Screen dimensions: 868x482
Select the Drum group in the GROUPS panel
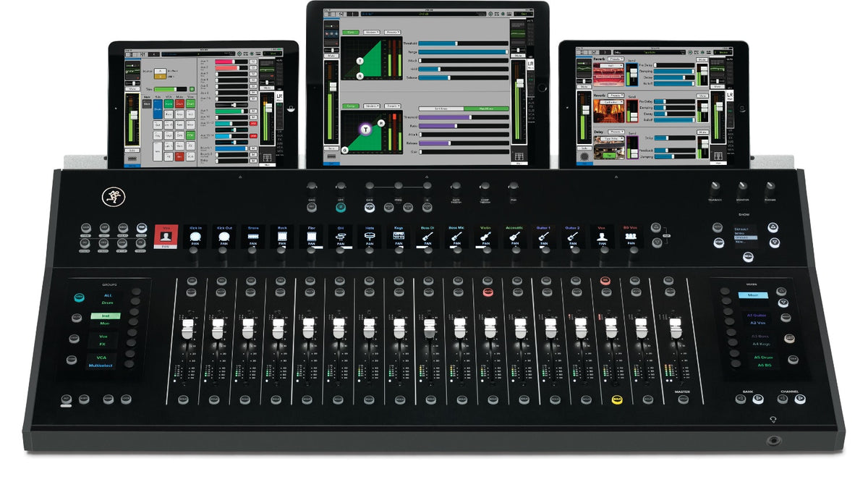click(107, 302)
